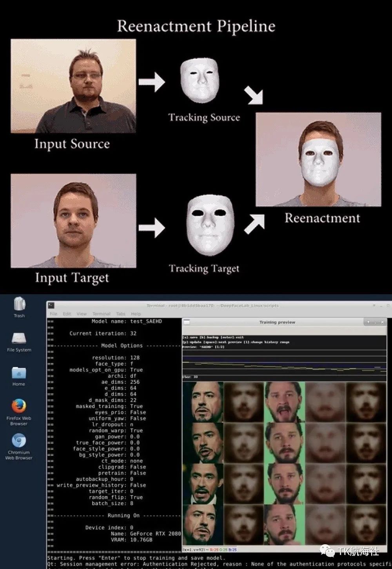Open the Tabs menu in Terminal
The image size is (392, 569).
121,314
